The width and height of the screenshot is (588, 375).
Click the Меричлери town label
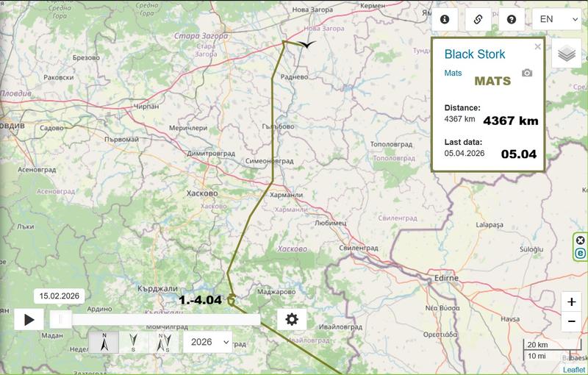coord(188,128)
